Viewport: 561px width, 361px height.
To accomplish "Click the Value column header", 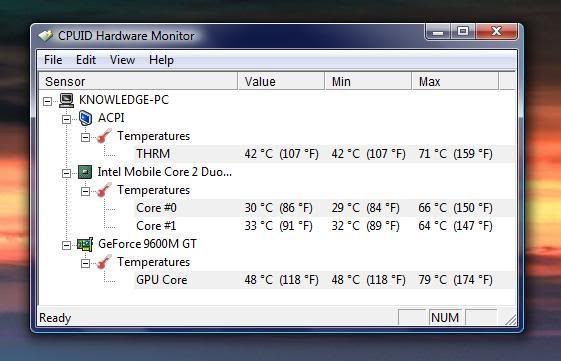I will (x=281, y=81).
